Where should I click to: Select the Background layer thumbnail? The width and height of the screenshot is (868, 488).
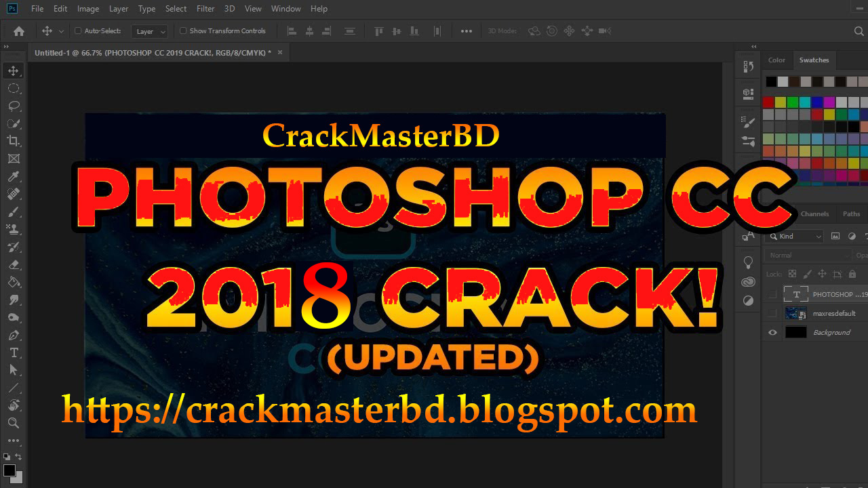pyautogui.click(x=795, y=332)
